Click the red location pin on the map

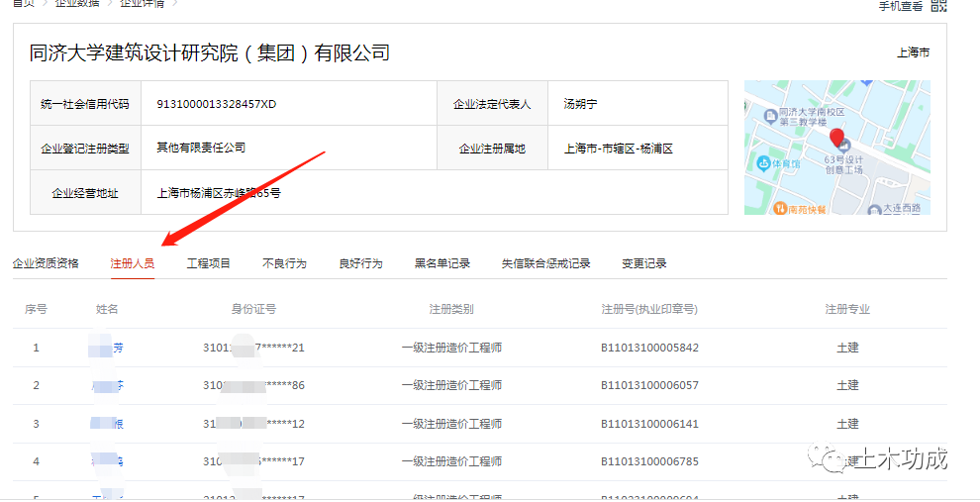point(836,138)
